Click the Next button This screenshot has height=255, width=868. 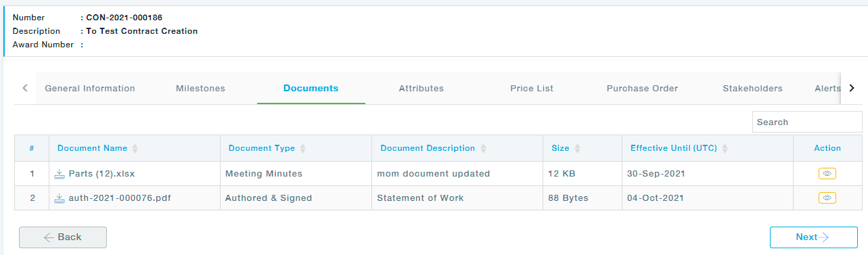tap(814, 237)
